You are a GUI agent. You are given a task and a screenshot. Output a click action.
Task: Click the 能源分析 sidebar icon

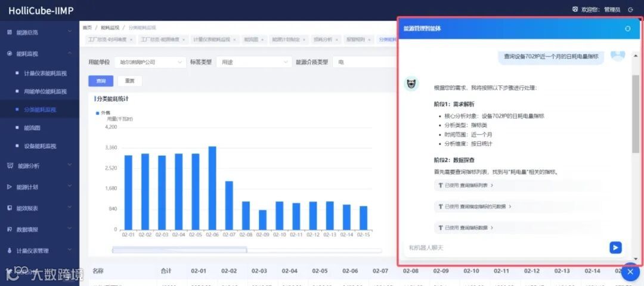pos(10,165)
